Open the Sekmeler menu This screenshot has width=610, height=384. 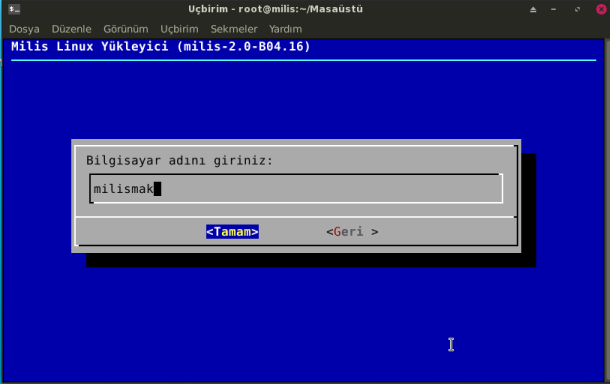234,29
